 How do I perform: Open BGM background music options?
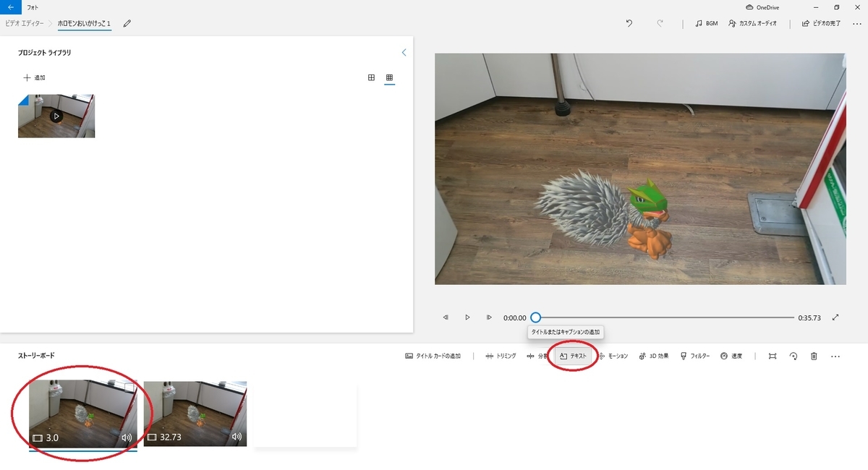[706, 23]
